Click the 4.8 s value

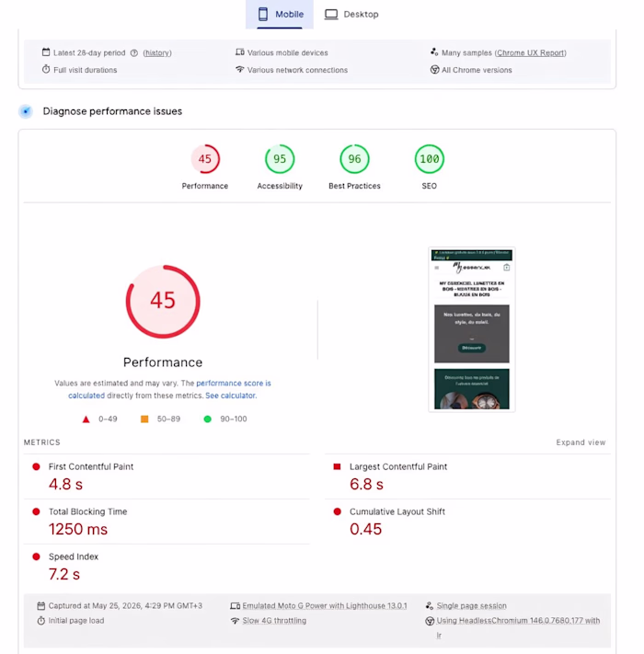[x=65, y=484]
